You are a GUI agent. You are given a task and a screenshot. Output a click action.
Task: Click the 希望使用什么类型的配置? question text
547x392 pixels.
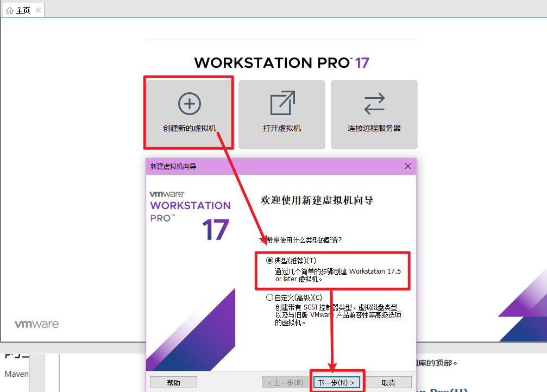[x=301, y=240]
